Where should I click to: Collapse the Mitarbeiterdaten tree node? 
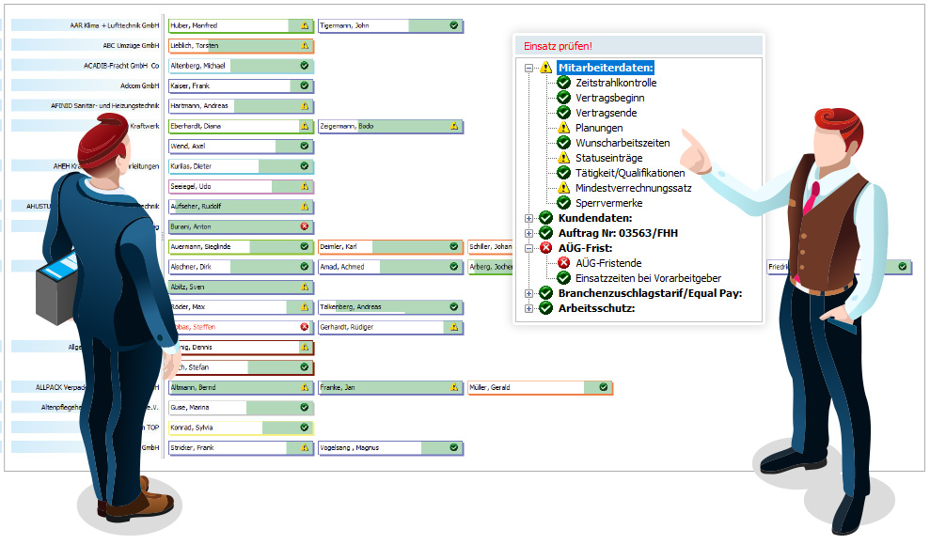(x=528, y=68)
